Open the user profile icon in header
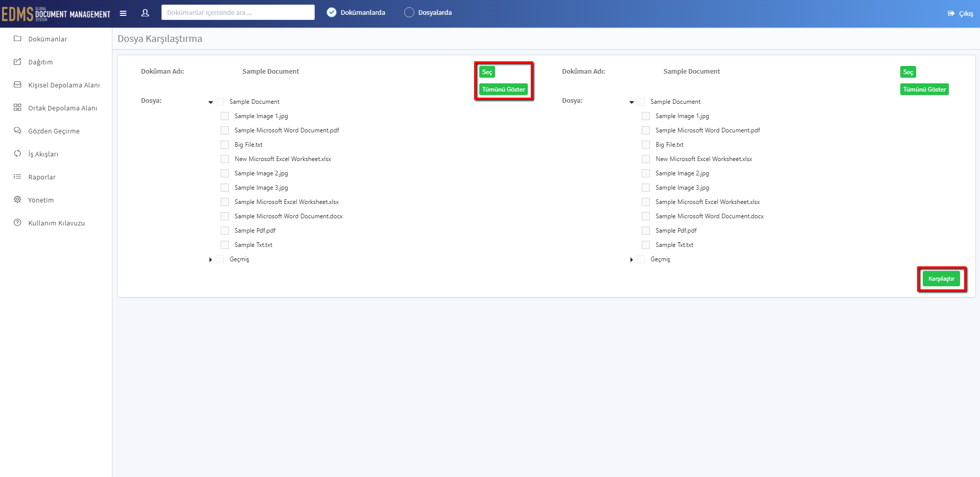The image size is (980, 477). (145, 13)
